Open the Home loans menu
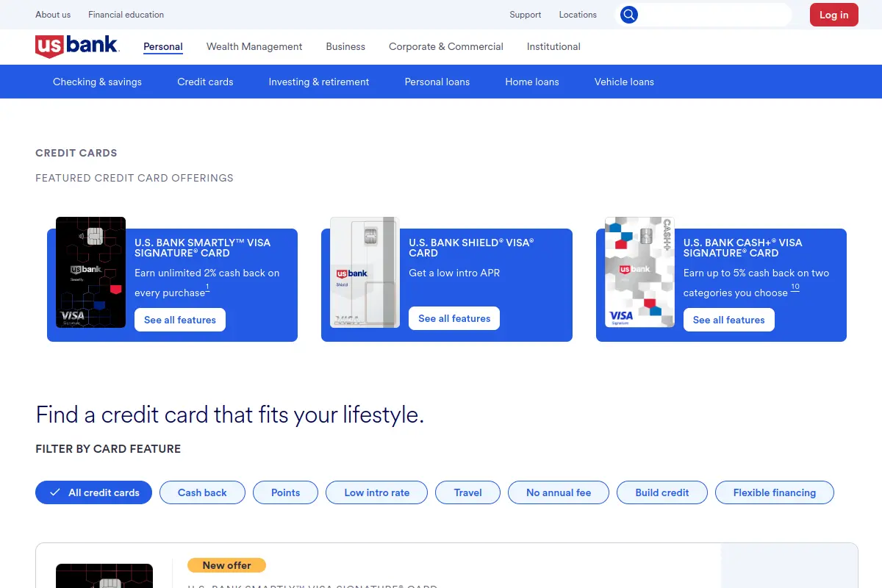 click(532, 82)
